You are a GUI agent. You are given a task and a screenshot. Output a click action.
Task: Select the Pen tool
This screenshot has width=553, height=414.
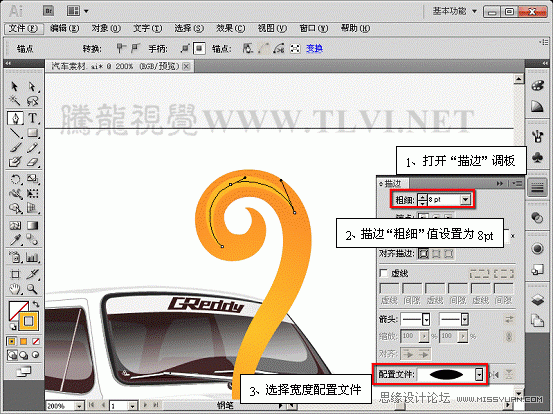point(15,118)
